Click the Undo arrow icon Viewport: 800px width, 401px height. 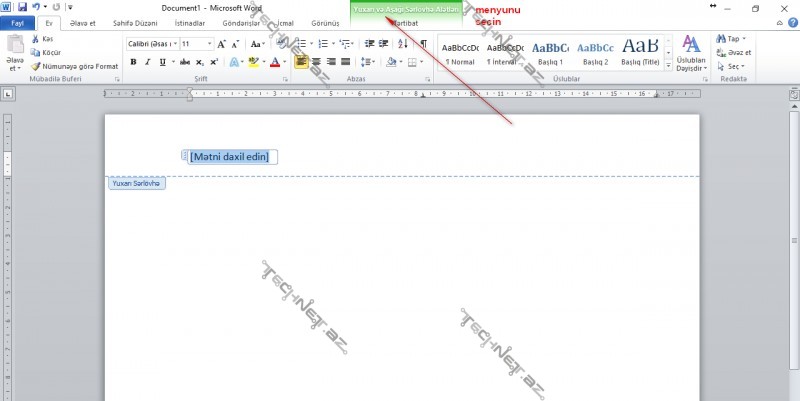coord(35,7)
